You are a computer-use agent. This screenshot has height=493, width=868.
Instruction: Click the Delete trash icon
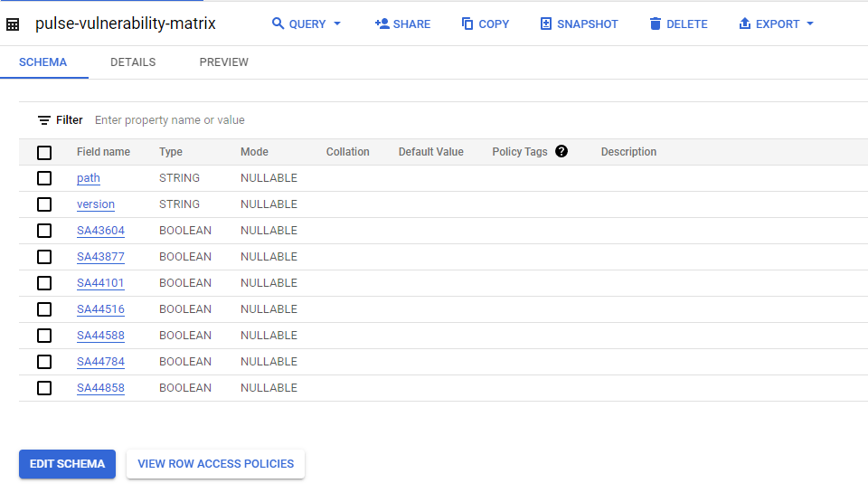pos(656,24)
